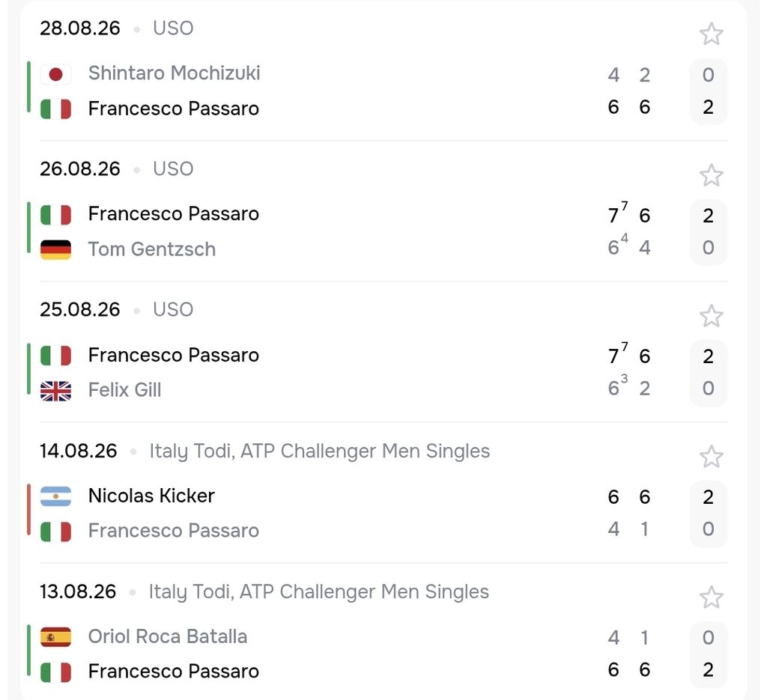Open Nicolas Kicker player entry
This screenshot has width=767, height=700.
[x=151, y=496]
